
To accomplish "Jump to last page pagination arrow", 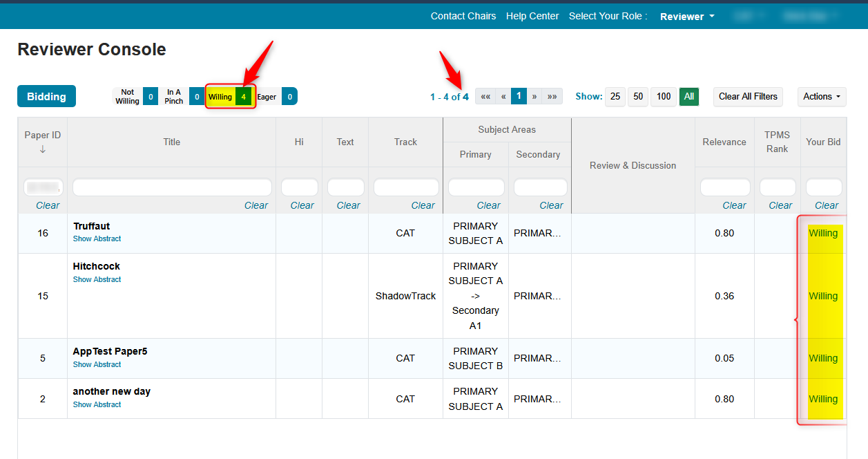I will pos(552,97).
